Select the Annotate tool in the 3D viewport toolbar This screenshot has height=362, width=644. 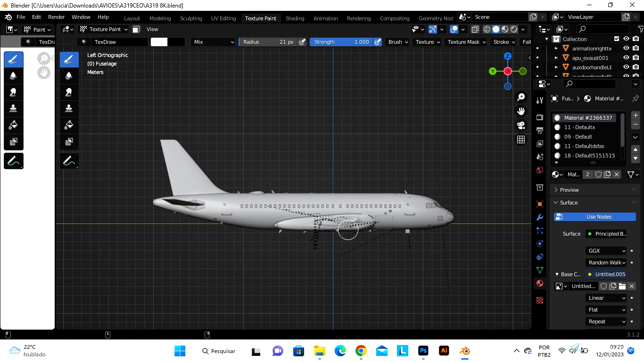[x=69, y=161]
